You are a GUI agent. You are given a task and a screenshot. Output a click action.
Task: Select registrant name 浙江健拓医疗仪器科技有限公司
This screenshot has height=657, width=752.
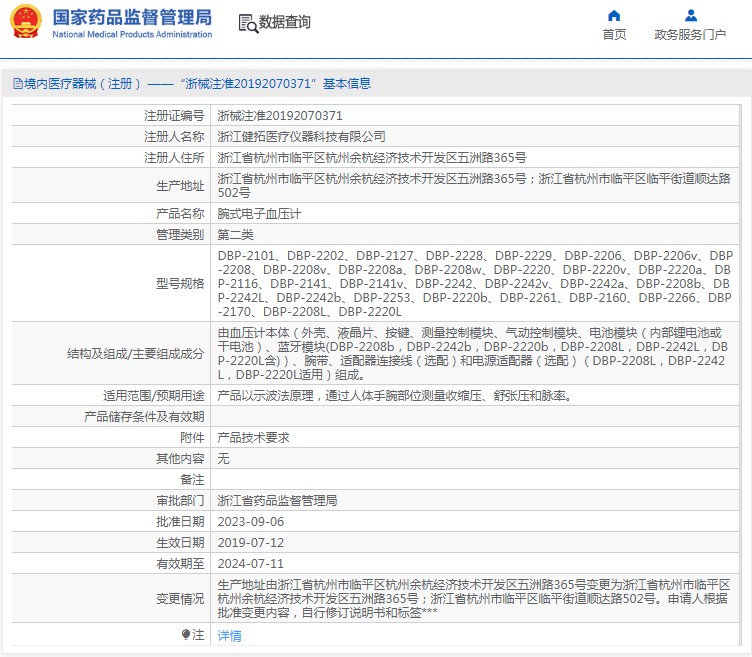[x=302, y=137]
